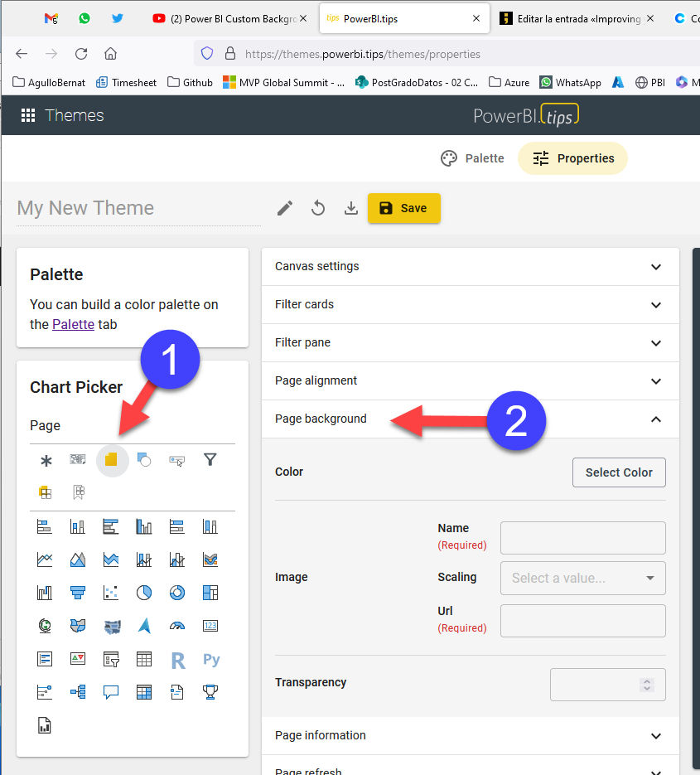
Task: Open the pinned WhatsApp browser tab
Action: coord(84,18)
